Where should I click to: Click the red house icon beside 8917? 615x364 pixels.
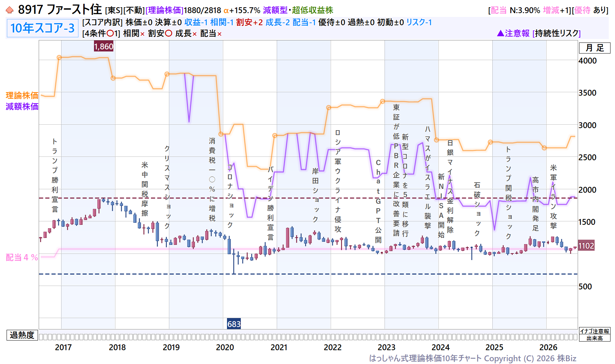[x=10, y=10]
